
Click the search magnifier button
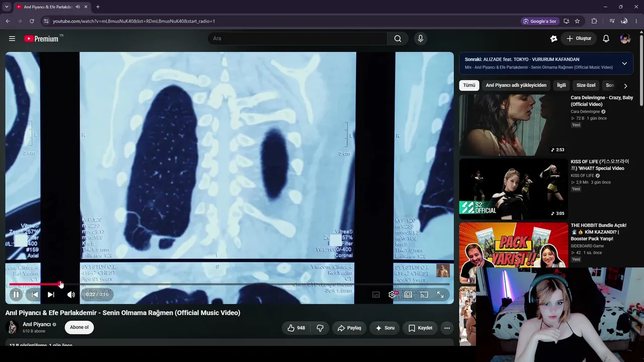(x=398, y=39)
